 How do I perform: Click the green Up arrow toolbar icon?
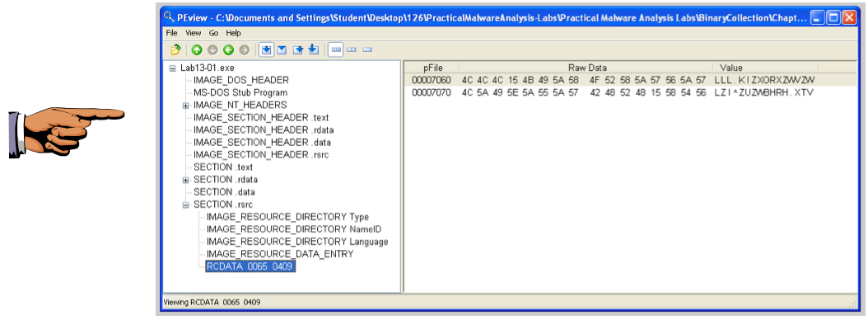(197, 50)
